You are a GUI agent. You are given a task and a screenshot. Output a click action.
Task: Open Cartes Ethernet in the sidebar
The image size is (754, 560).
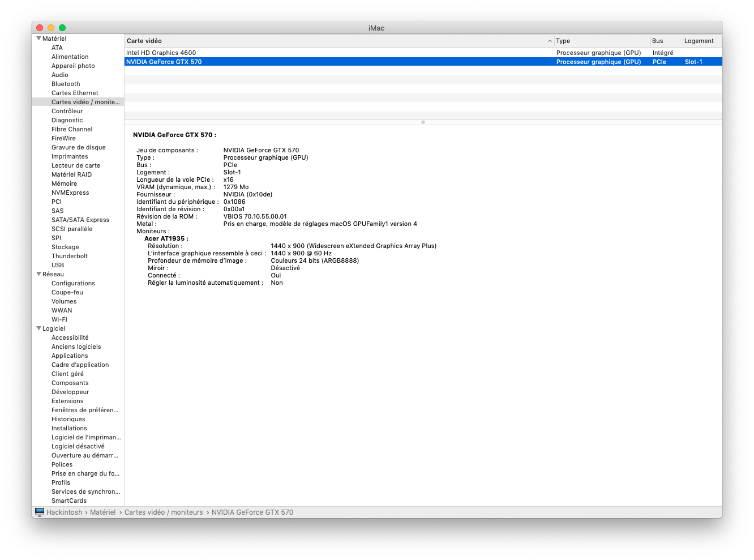(x=75, y=93)
